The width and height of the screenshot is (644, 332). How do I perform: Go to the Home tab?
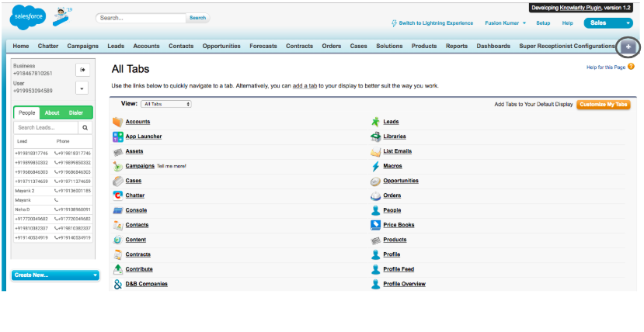point(21,47)
